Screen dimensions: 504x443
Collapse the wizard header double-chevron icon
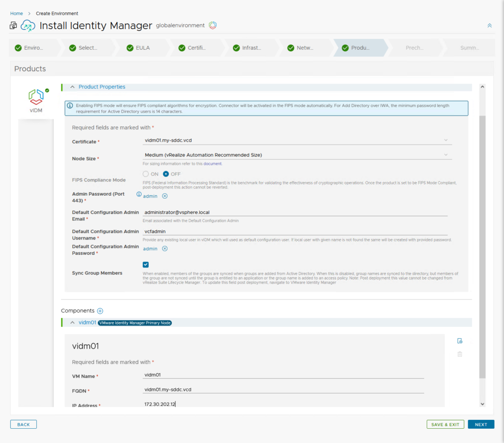point(489,26)
